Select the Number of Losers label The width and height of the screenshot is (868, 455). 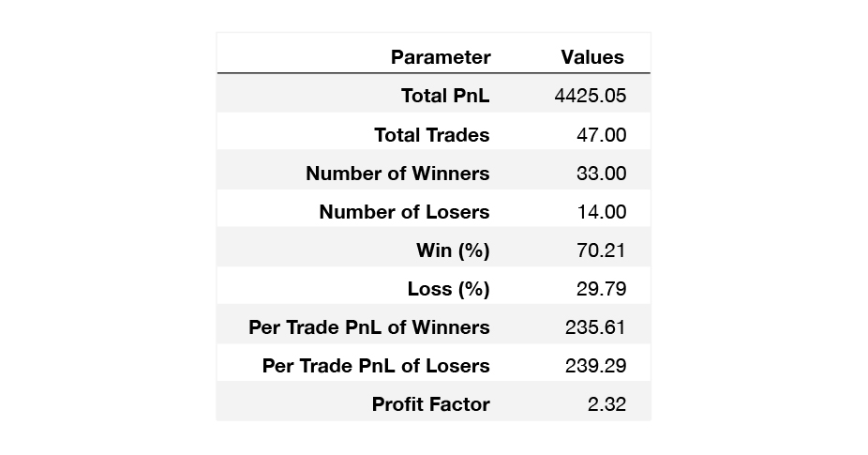tap(405, 212)
